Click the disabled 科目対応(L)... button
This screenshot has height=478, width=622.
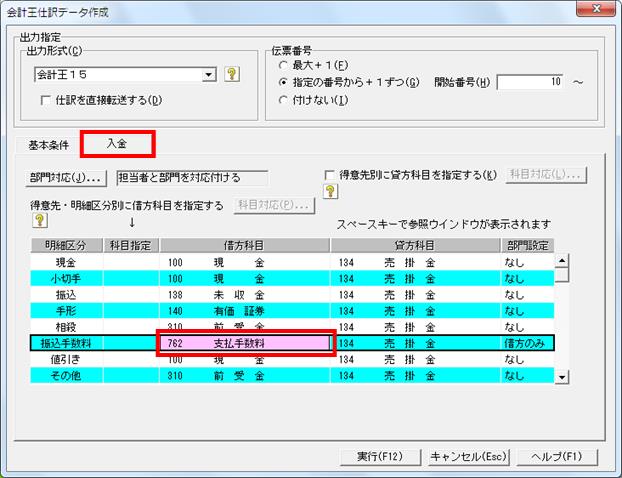546,175
